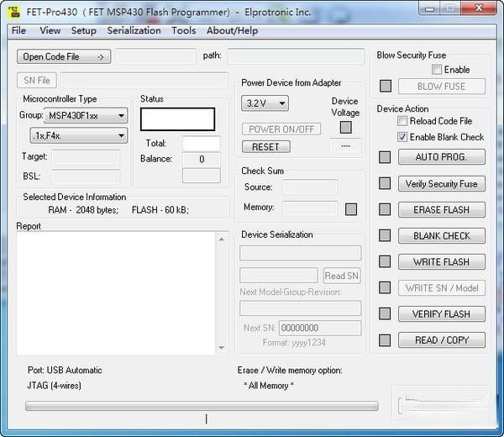Open the About/Help menu
This screenshot has height=437, width=504.
click(232, 30)
